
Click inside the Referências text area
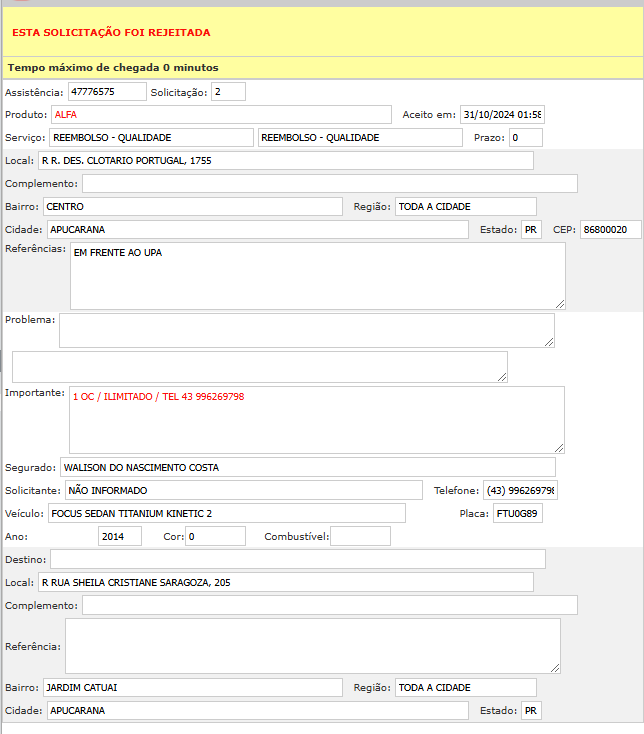(317, 276)
